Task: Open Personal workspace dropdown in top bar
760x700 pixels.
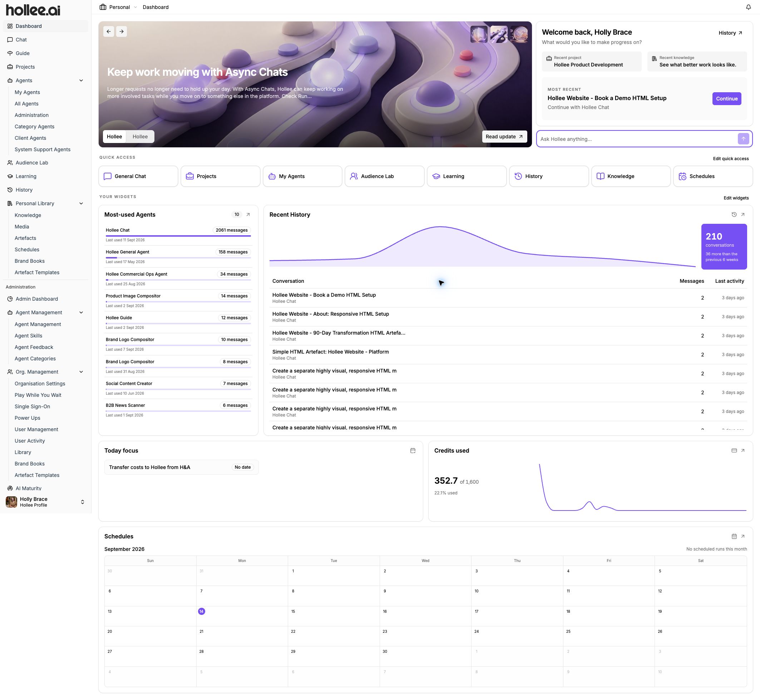Action: click(x=118, y=7)
